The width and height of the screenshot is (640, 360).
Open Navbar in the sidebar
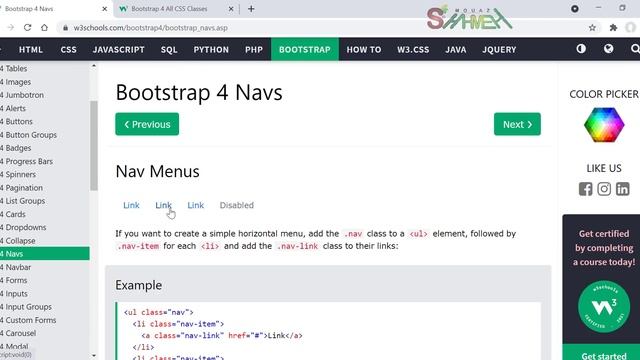[45, 267]
